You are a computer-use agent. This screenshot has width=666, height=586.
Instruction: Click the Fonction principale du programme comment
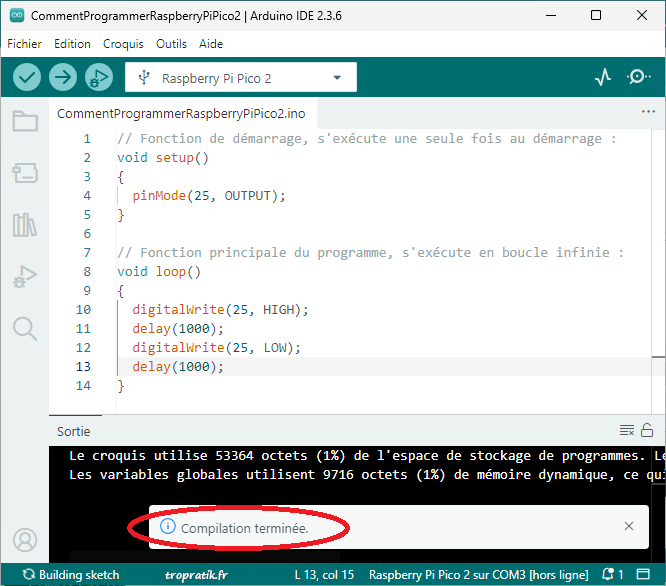tap(371, 253)
